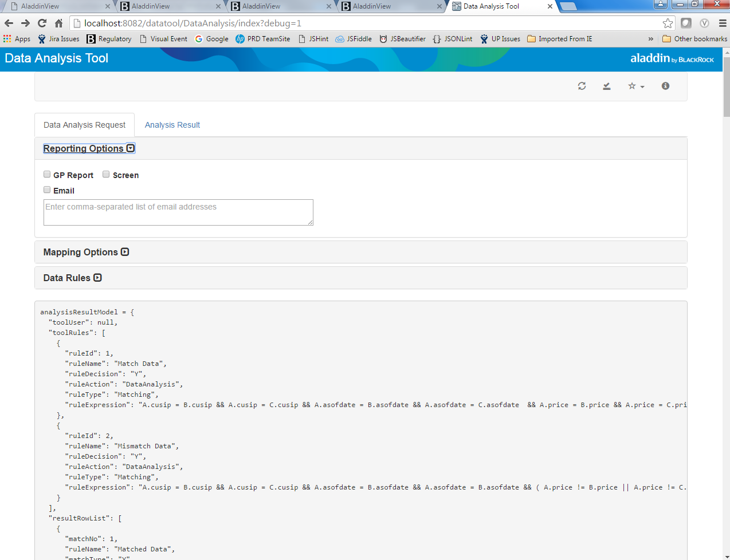This screenshot has width=730, height=560.
Task: Open the UP Issues bookmark
Action: tap(500, 39)
